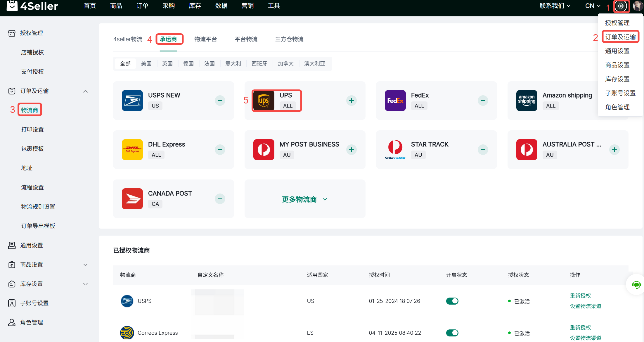Click the DHL Express logo
Screen dimensions: 644x342
coord(132,150)
